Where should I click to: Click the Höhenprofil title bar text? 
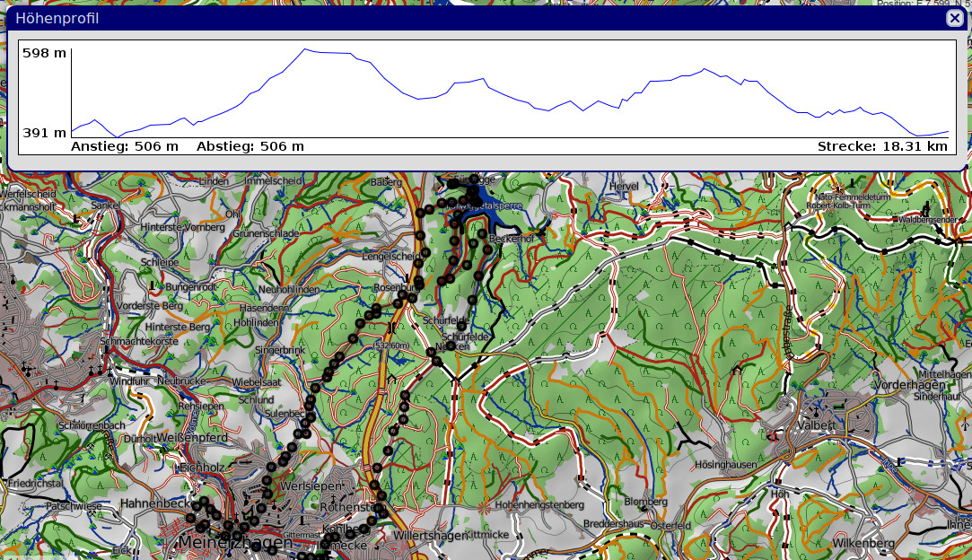pos(57,19)
